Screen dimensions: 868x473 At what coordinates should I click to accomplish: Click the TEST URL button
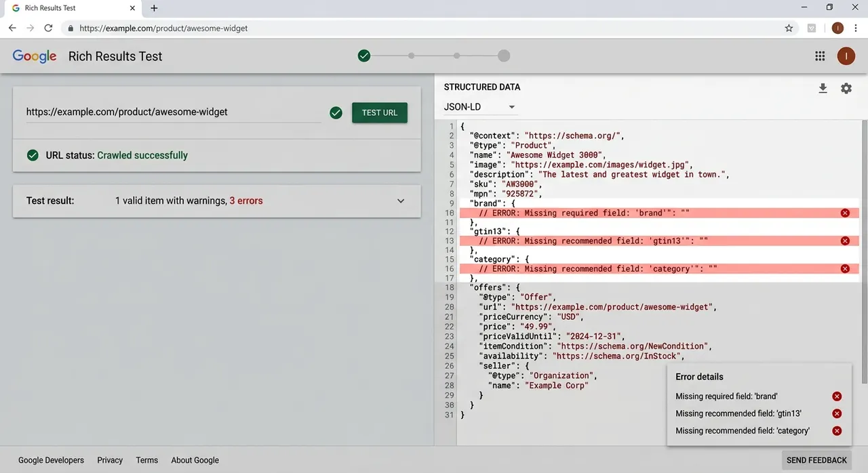tap(380, 112)
